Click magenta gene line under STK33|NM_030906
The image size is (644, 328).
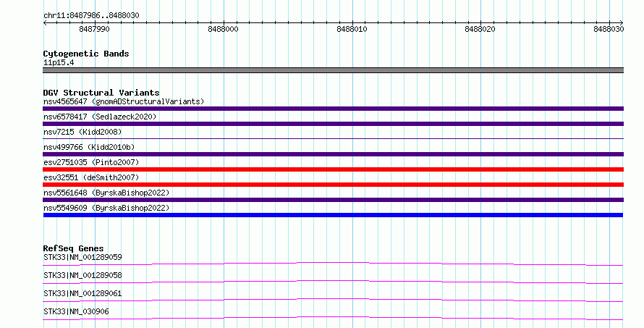pyautogui.click(x=333, y=318)
